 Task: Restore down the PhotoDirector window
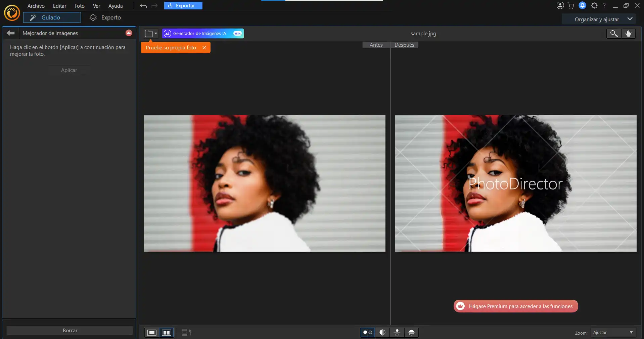626,6
